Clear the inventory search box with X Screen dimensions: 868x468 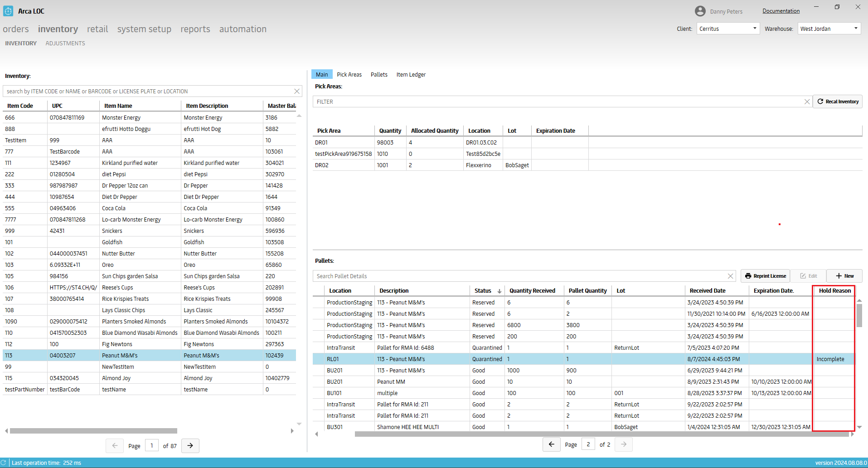(297, 92)
